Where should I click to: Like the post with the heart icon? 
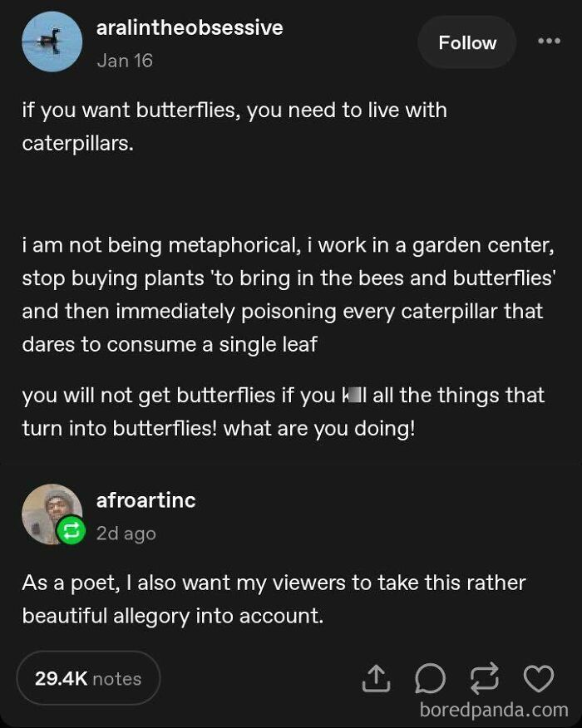click(x=538, y=679)
